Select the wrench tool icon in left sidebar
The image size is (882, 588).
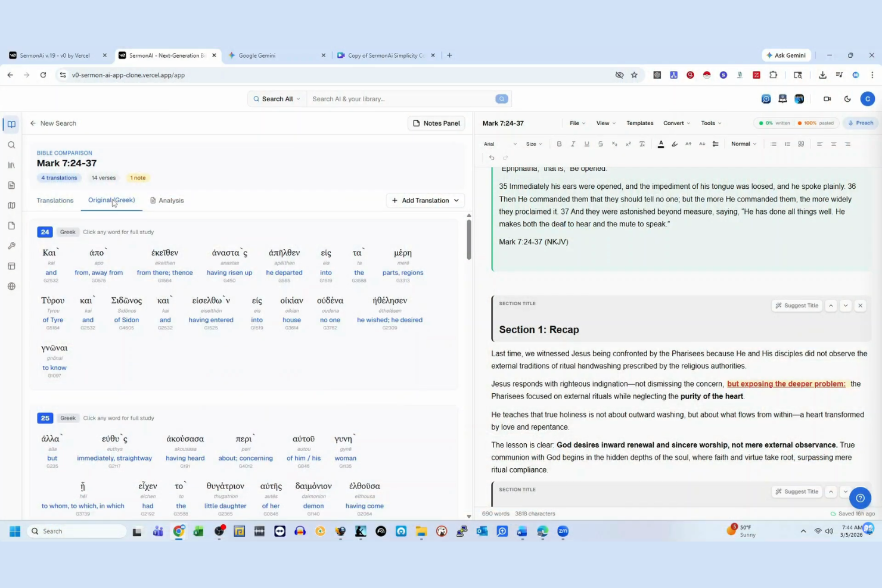click(11, 245)
